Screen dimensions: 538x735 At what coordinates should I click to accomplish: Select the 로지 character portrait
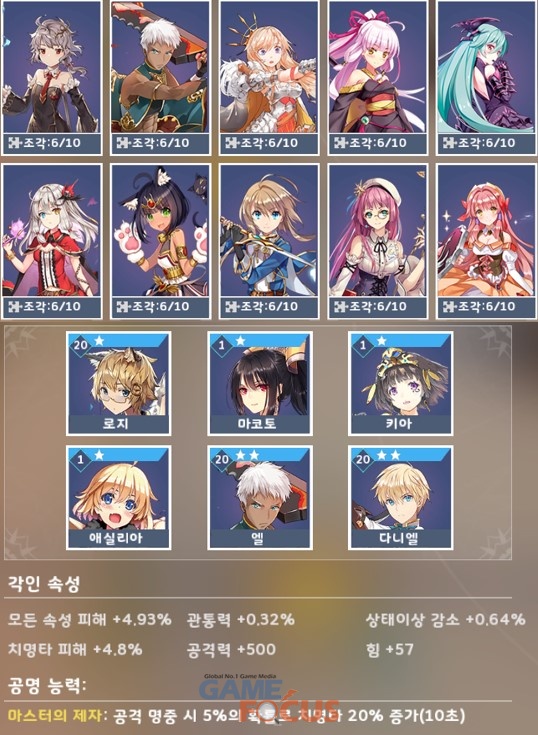point(119,383)
